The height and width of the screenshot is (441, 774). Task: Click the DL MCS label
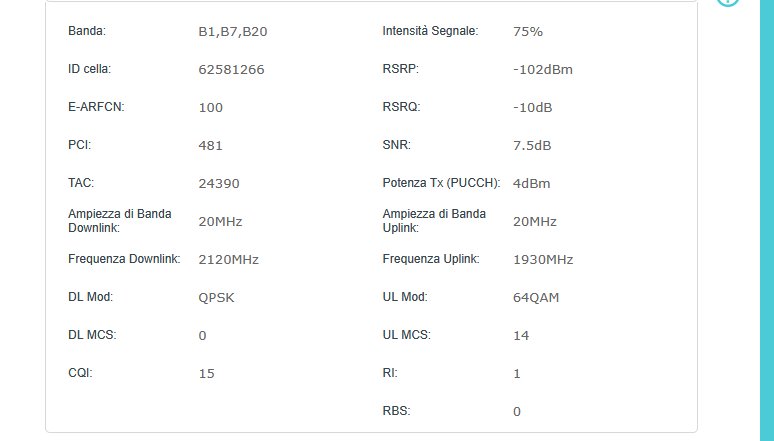click(92, 335)
